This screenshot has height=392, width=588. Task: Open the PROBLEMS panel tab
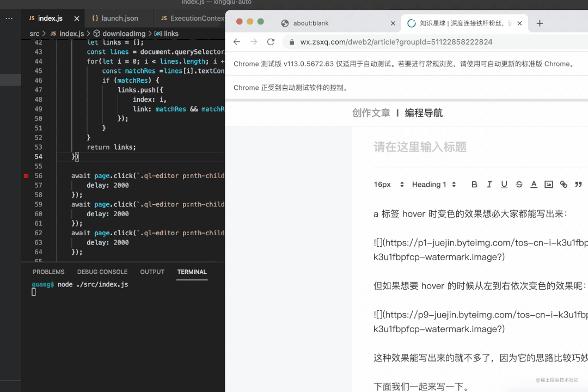click(48, 272)
